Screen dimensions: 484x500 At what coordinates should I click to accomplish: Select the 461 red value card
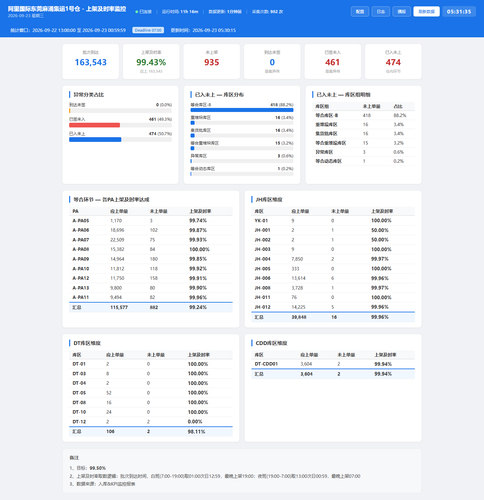click(x=333, y=62)
